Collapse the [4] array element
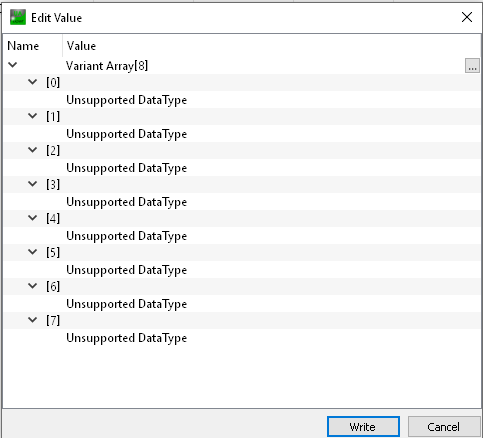The image size is (483, 438). (x=33, y=218)
